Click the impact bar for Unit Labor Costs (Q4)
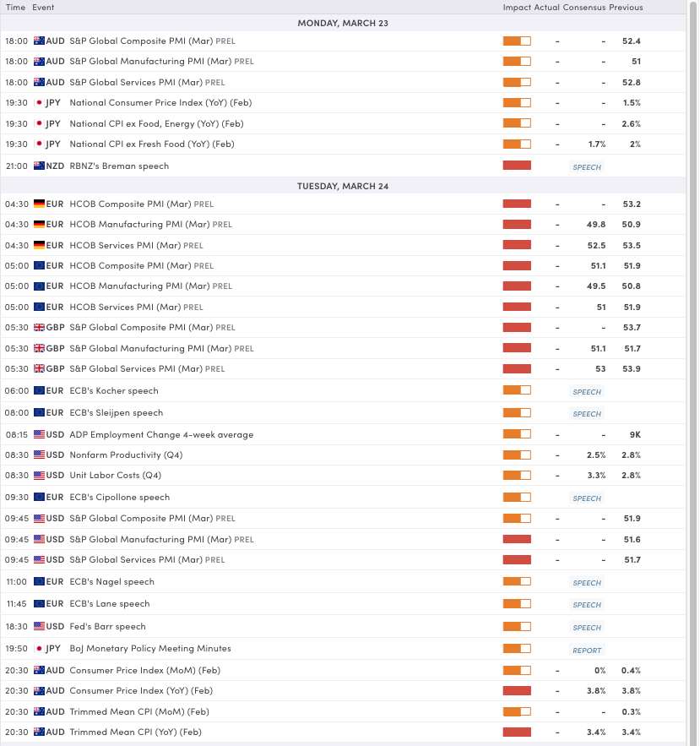 pyautogui.click(x=517, y=476)
